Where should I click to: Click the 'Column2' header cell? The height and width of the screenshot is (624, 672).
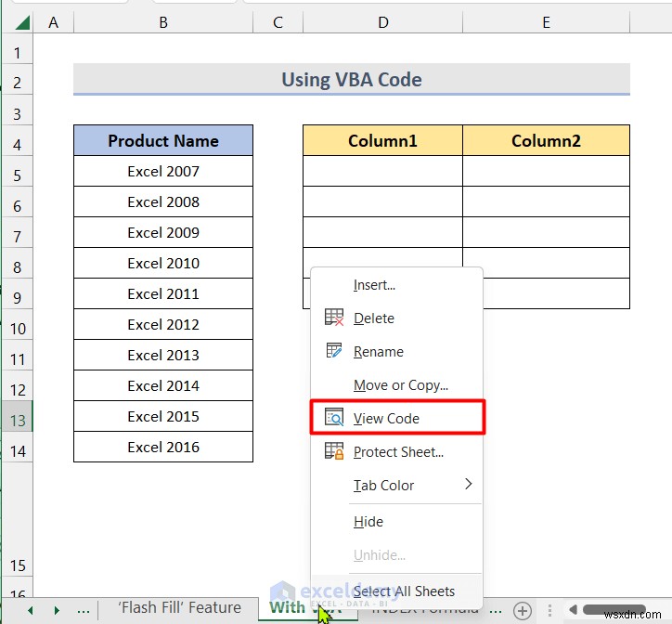[x=546, y=140]
